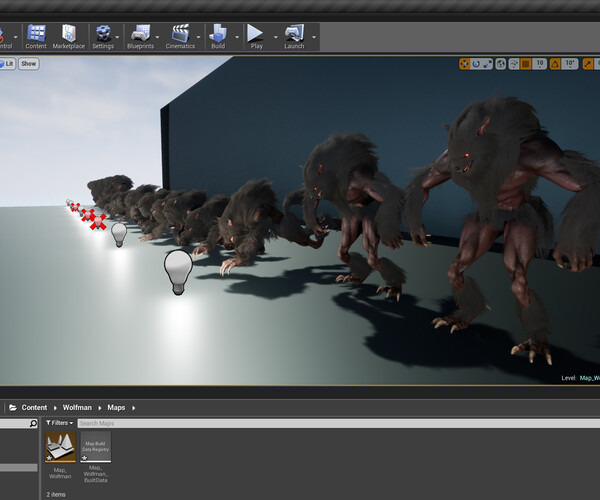Screen dimensions: 600x500
Task: Open the Settings toolbar button
Action: pos(103,37)
